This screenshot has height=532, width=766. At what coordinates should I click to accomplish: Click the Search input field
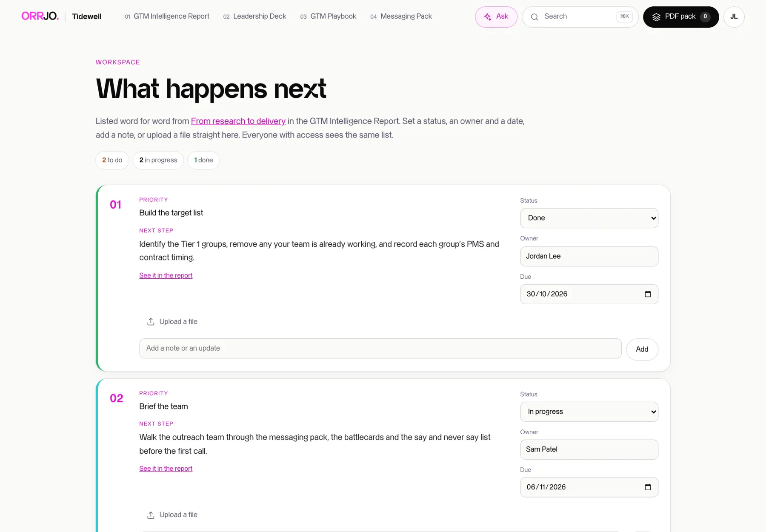click(580, 17)
